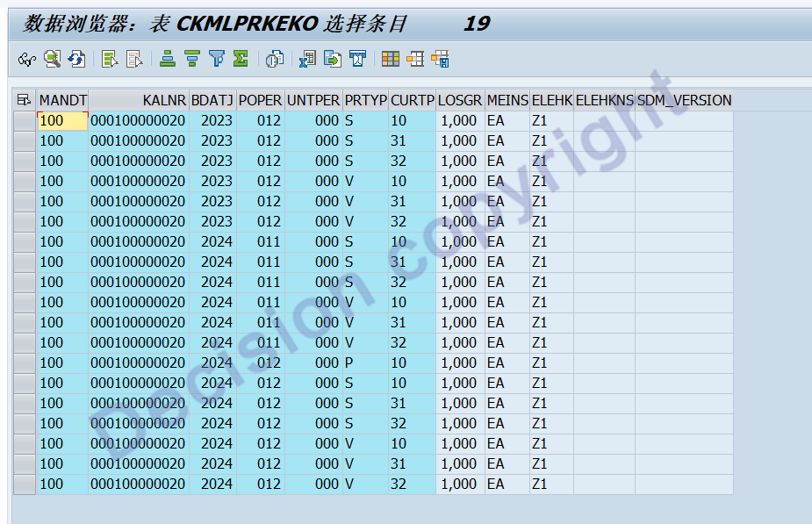The height and width of the screenshot is (524, 812).
Task: Sort table in descending order
Action: click(192, 59)
